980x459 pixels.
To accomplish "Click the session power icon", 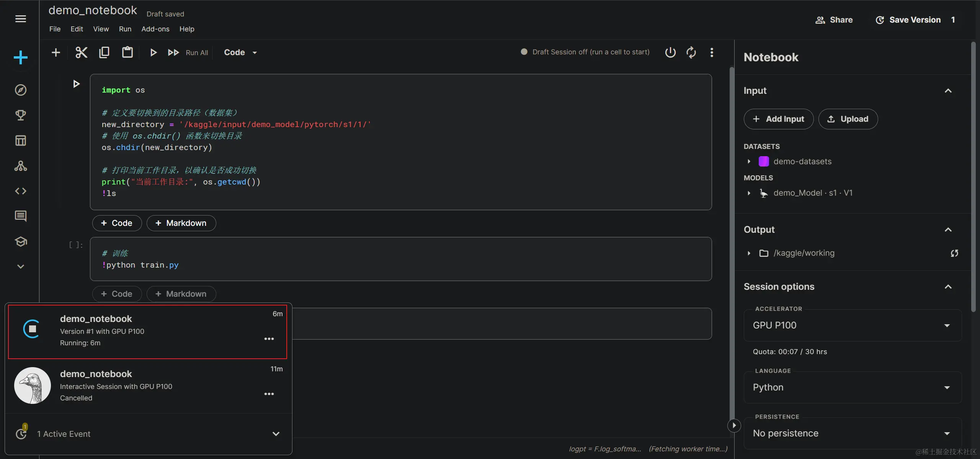I will click(x=670, y=52).
